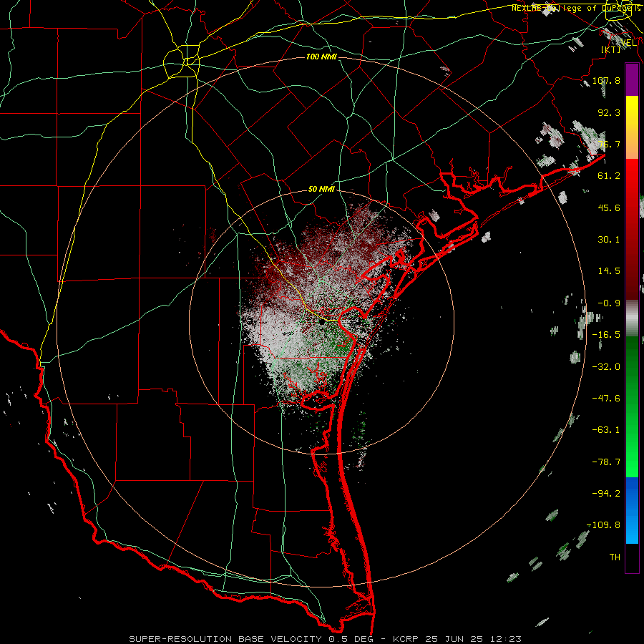Click the gray near-zero color bar segment
The image size is (644, 644).
(632, 318)
